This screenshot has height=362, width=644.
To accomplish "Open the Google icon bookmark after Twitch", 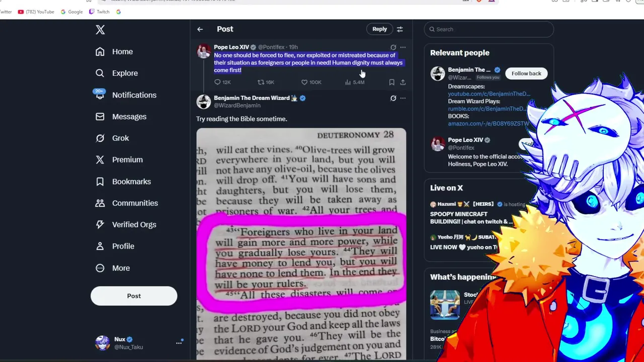I will 118,12.
